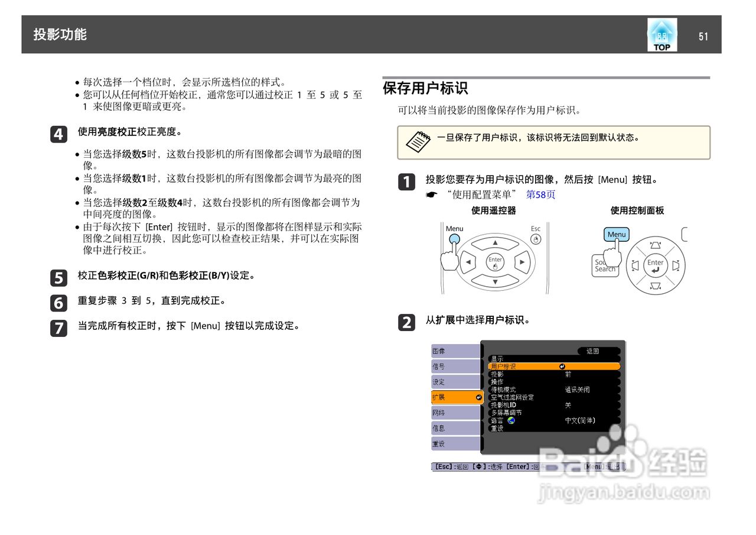Select the 信号 tab in projector menu

tap(455, 367)
